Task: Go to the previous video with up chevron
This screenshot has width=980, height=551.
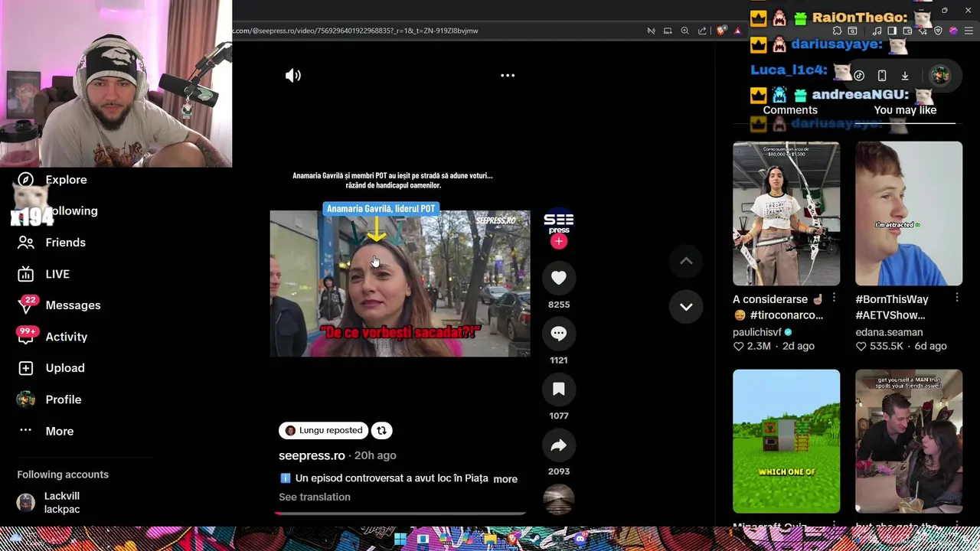Action: pos(686,261)
